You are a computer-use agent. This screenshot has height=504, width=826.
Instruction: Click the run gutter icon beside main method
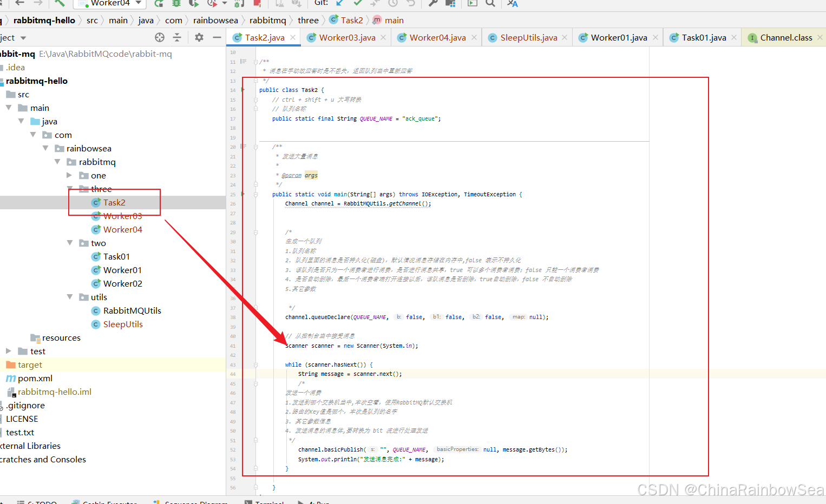tap(243, 194)
